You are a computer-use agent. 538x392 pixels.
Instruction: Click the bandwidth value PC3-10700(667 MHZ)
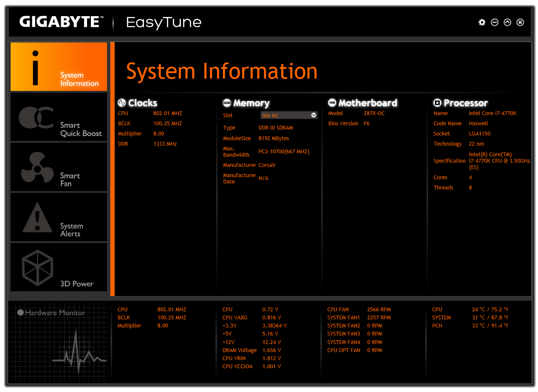284,152
